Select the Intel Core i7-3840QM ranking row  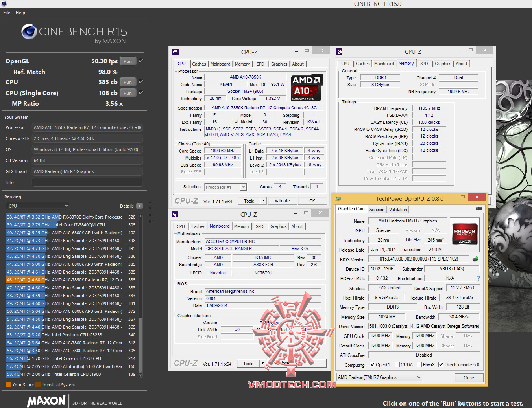pyautogui.click(x=71, y=225)
